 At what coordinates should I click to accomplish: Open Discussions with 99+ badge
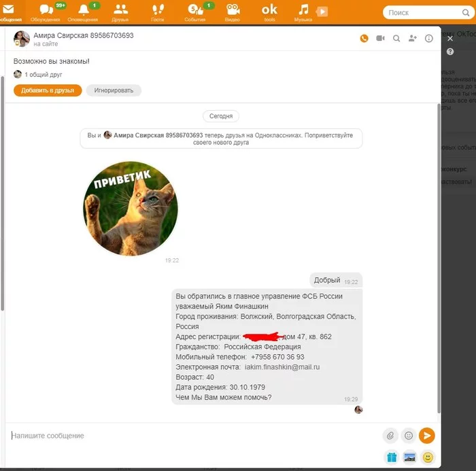click(x=46, y=12)
